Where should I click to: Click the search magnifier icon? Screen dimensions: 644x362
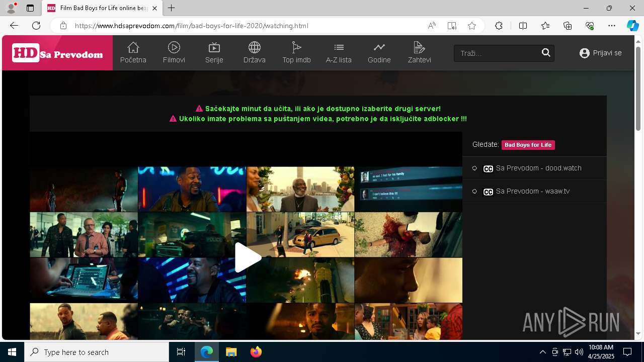click(x=546, y=53)
